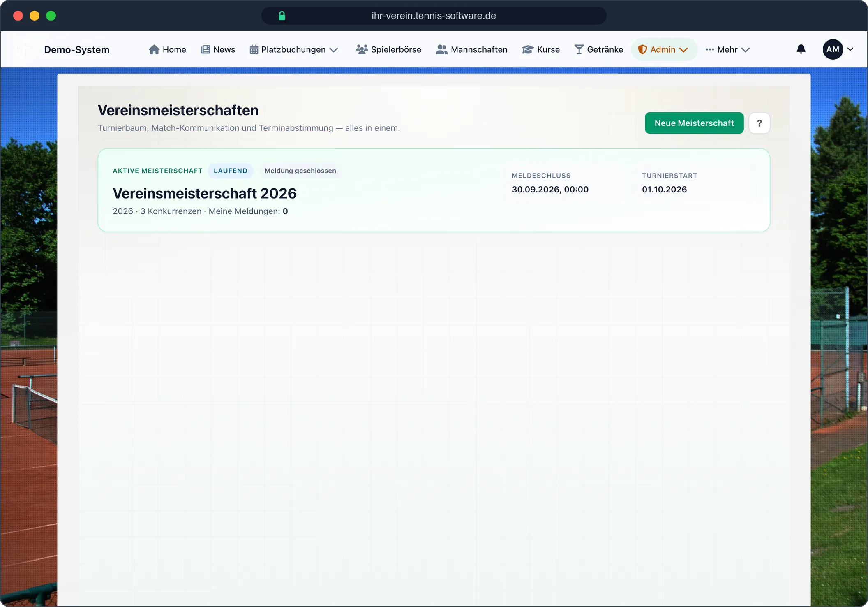Open the Mannschaften menu item

pos(472,50)
